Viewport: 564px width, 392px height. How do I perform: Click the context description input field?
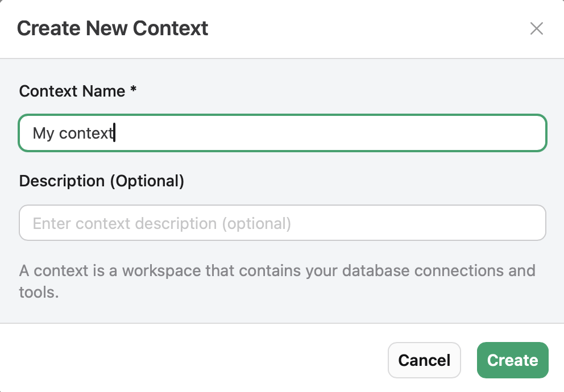pyautogui.click(x=282, y=223)
